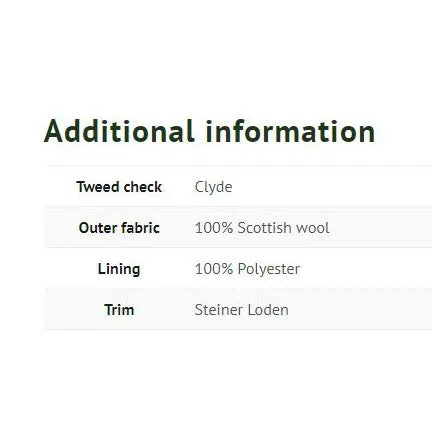
Task: Click the shaded background of the Outer fabric row
Action: point(380,227)
